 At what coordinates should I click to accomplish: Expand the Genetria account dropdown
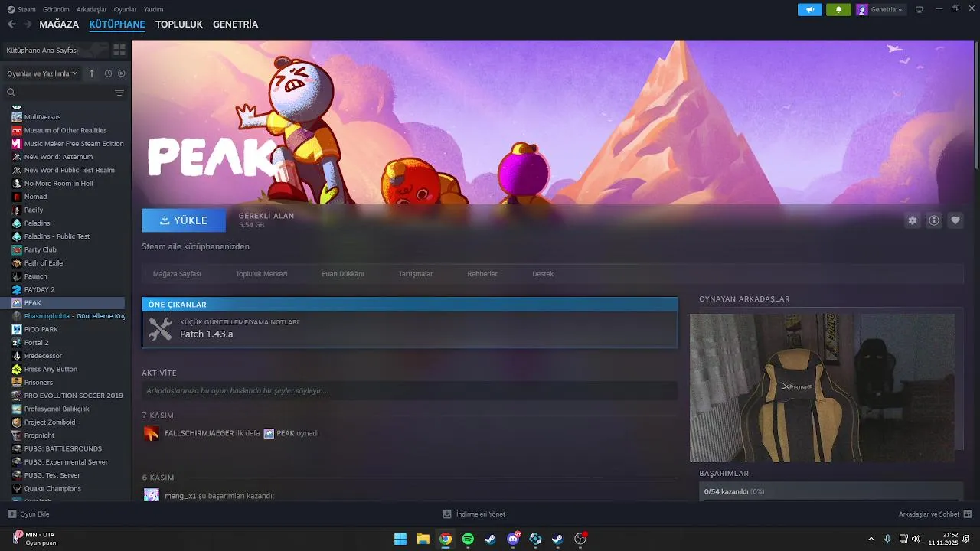(880, 9)
